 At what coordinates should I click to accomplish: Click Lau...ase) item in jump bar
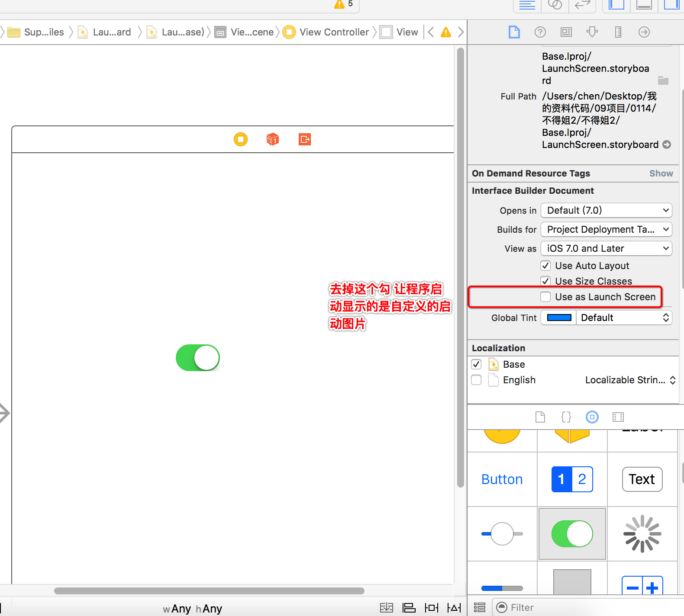click(x=175, y=32)
